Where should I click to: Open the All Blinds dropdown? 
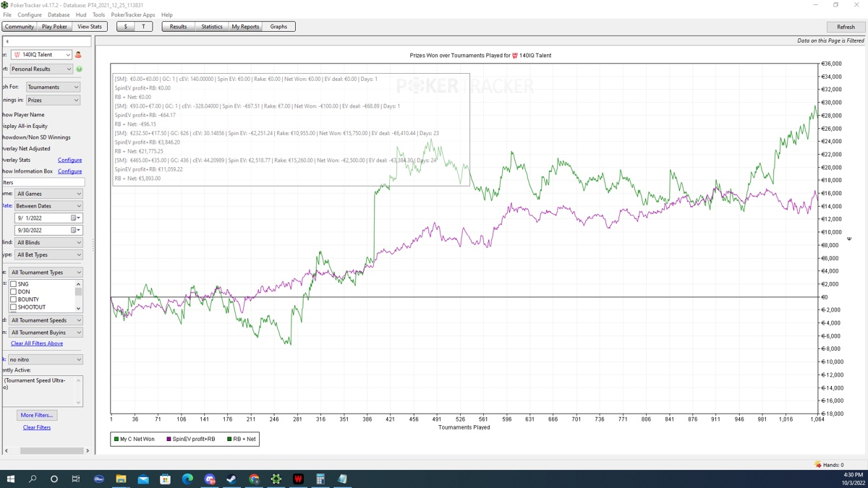click(x=48, y=242)
